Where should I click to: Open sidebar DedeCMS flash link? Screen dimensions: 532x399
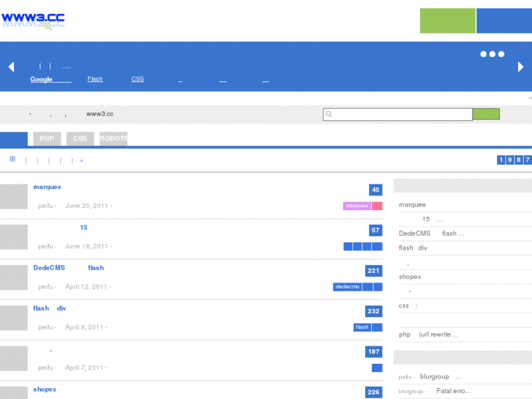pos(431,234)
